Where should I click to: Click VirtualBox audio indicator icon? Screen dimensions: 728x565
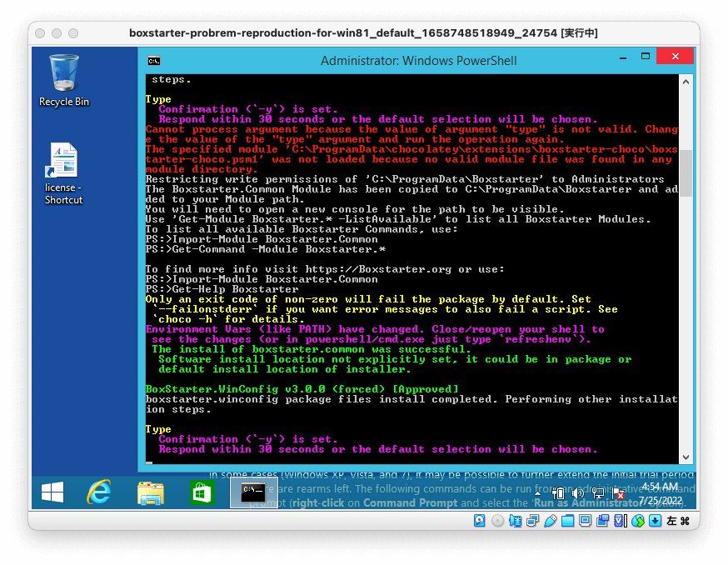[515, 521]
